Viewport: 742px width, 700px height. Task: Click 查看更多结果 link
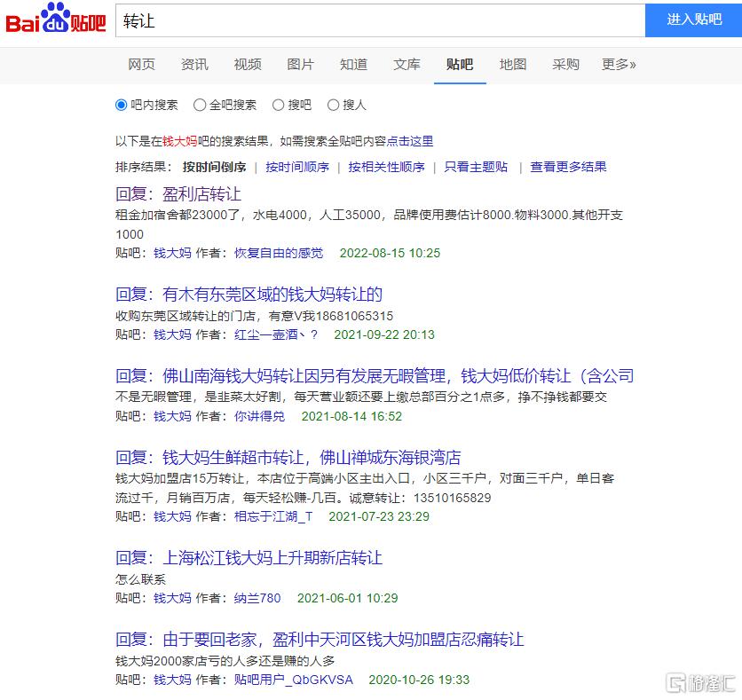point(568,167)
